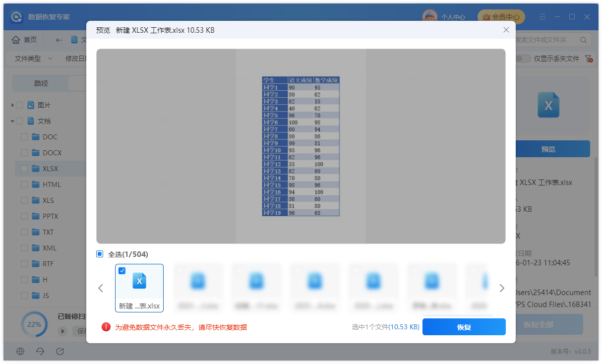Open 个人中心 user avatar
Screen dimensions: 602x364
coord(429,17)
